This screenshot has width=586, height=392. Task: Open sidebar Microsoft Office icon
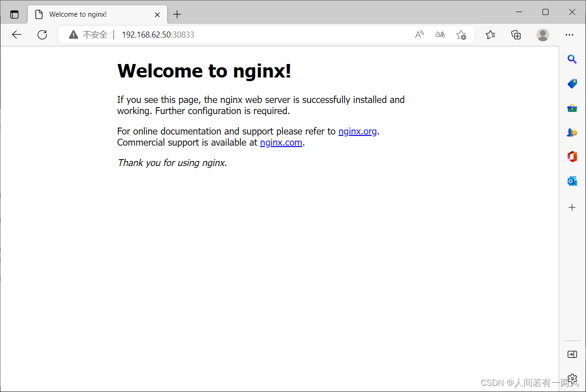pos(572,157)
